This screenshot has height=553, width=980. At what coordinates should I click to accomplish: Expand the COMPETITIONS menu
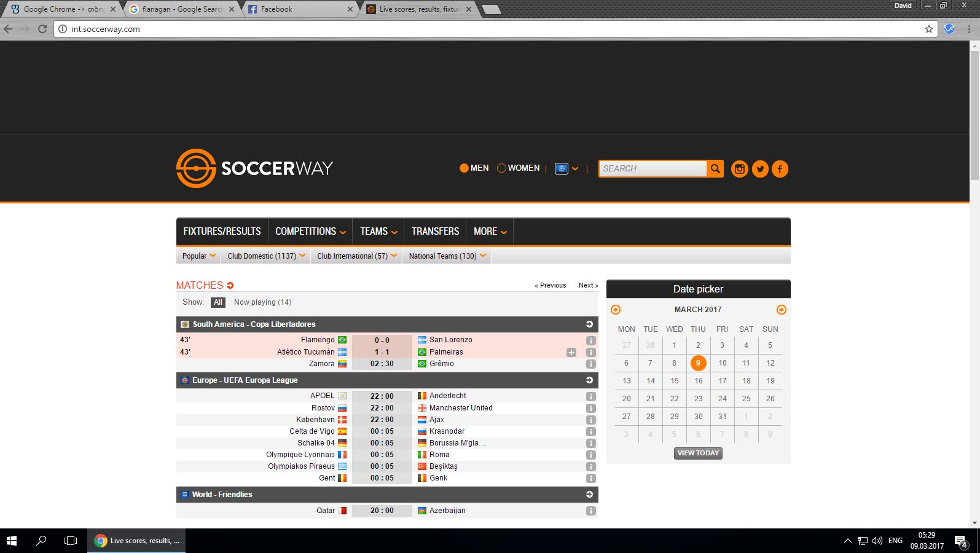click(310, 232)
